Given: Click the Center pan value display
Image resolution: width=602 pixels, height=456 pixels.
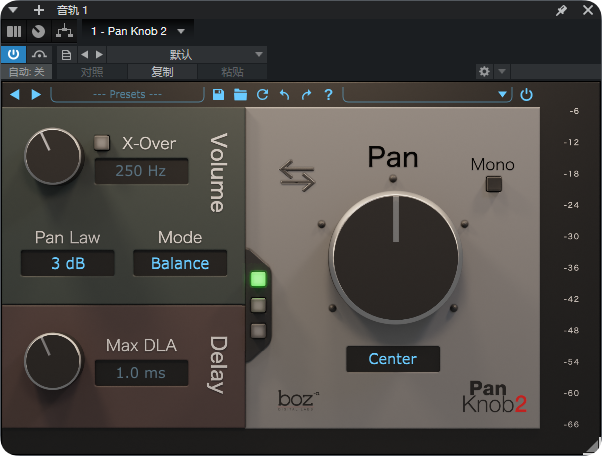Looking at the screenshot, I should [x=393, y=359].
